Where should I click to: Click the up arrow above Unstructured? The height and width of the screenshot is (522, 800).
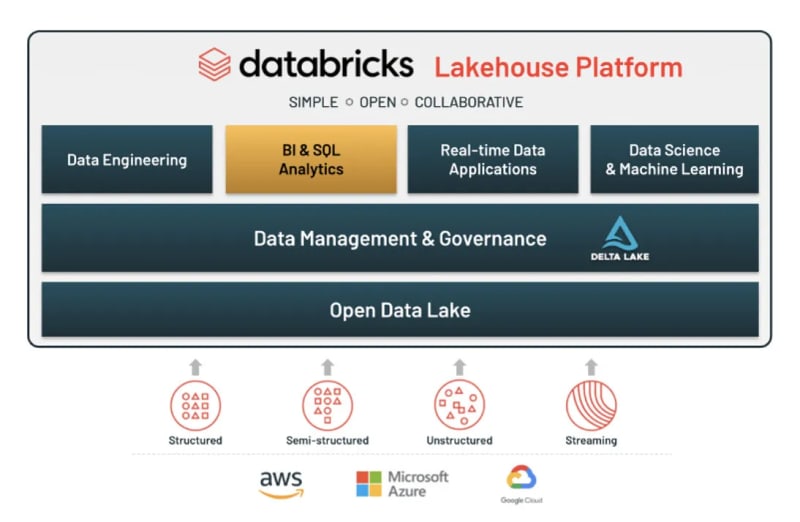[x=460, y=367]
